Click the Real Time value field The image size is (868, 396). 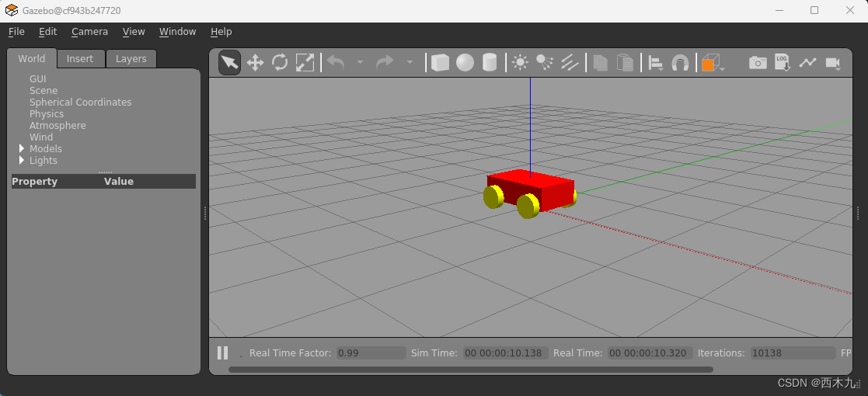pyautogui.click(x=650, y=353)
